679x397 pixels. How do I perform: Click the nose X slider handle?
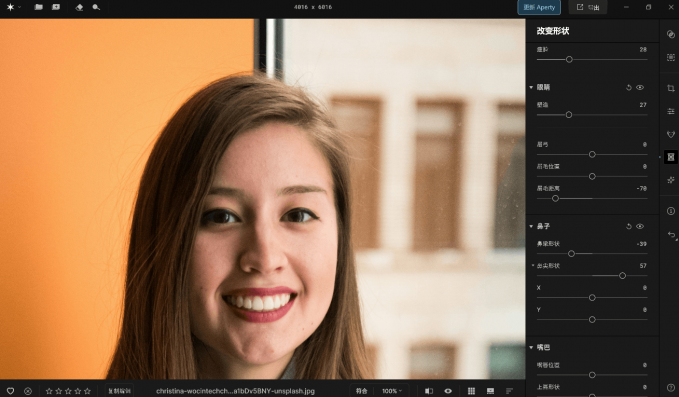(592, 298)
